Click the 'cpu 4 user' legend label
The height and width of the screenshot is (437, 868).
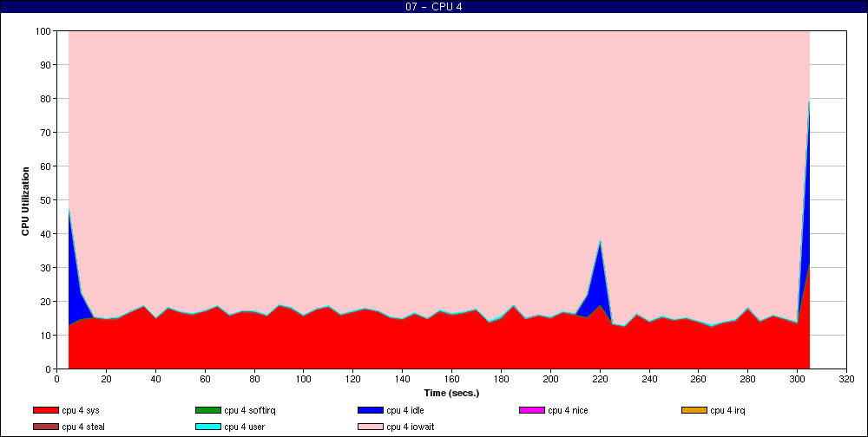(x=244, y=427)
